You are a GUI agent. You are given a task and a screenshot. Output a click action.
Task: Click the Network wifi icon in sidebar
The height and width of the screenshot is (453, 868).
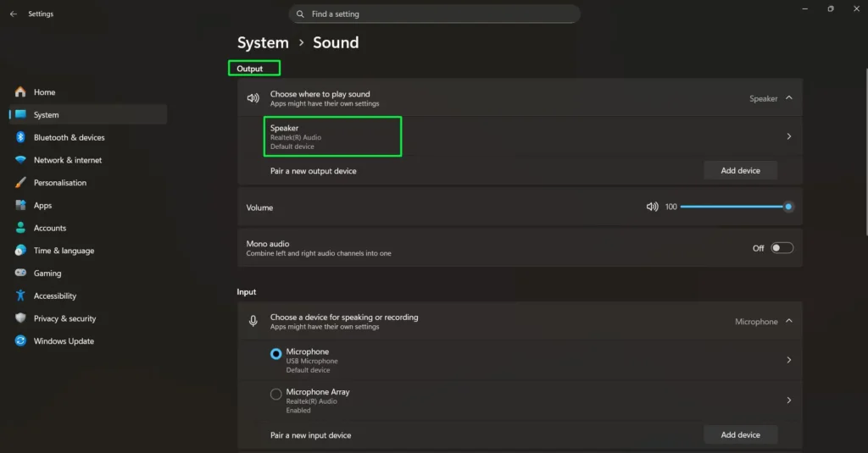20,160
